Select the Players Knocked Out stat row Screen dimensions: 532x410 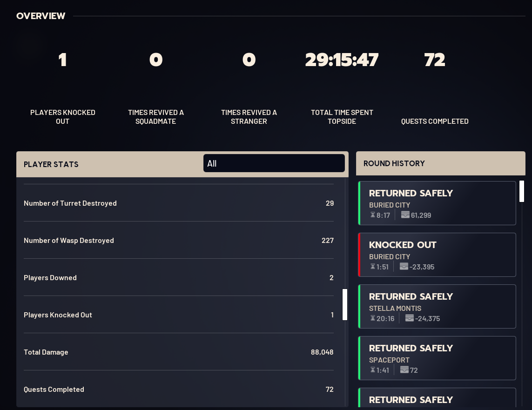coord(179,315)
